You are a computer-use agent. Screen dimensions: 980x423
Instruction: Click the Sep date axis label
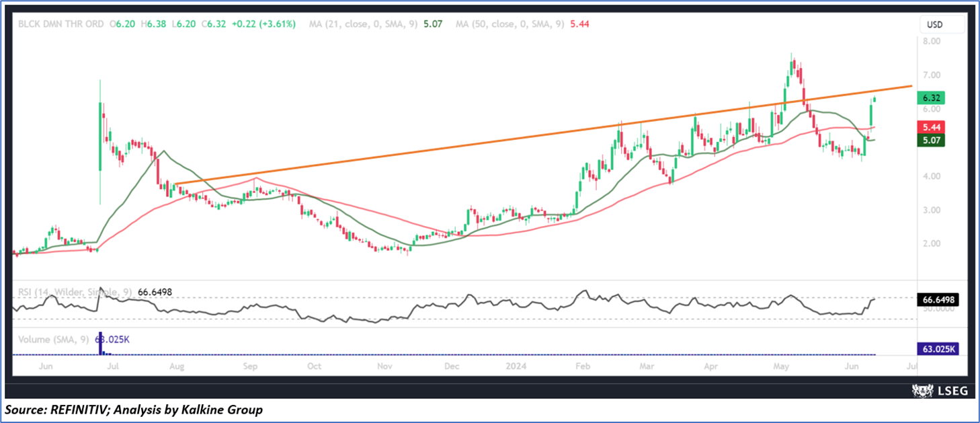click(x=251, y=367)
